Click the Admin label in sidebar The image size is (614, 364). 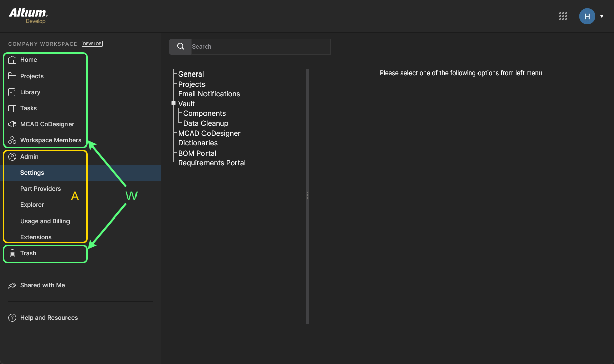29,157
